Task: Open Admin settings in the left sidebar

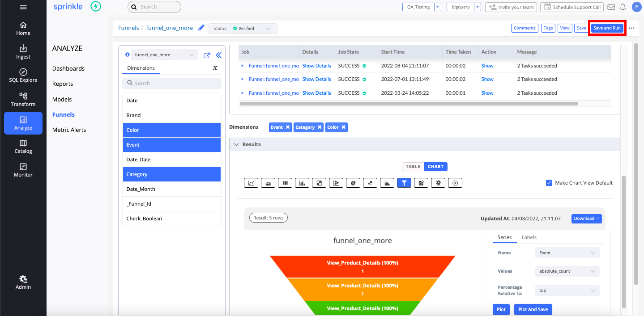Action: pos(23,282)
